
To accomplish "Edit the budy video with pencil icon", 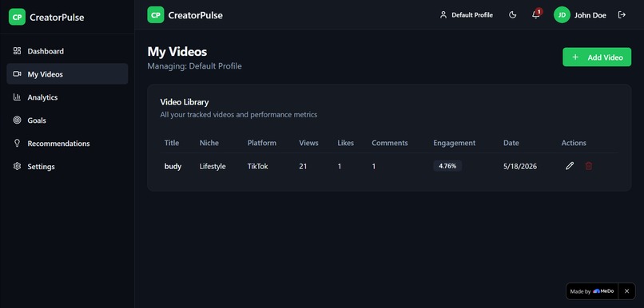I will (569, 166).
